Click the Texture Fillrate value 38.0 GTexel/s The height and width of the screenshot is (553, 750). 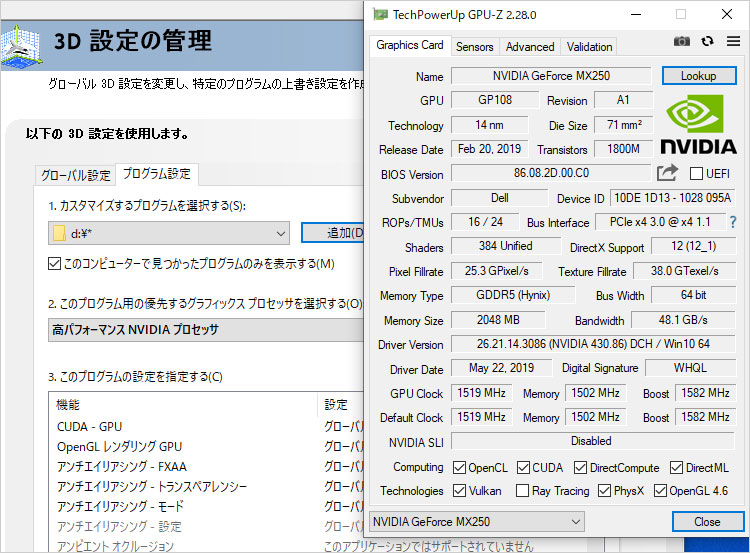coord(684,271)
